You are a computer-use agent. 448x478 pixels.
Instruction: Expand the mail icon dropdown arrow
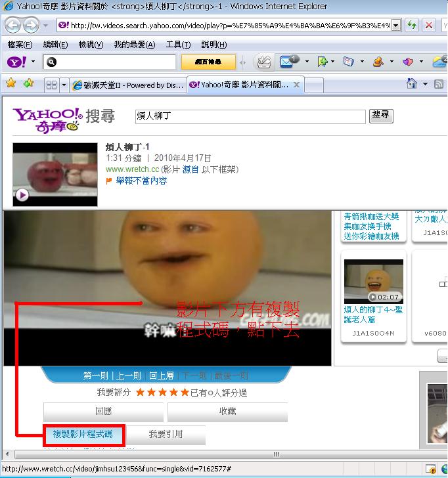tap(307, 62)
